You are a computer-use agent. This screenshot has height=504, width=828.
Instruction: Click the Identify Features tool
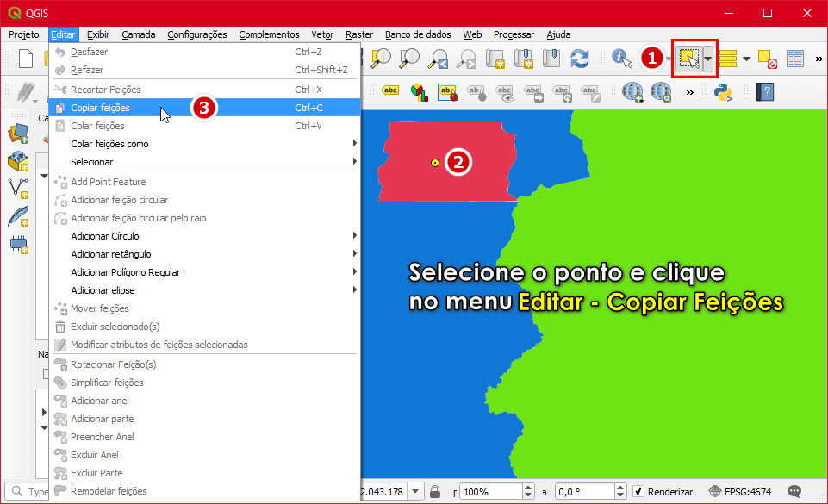(x=621, y=58)
